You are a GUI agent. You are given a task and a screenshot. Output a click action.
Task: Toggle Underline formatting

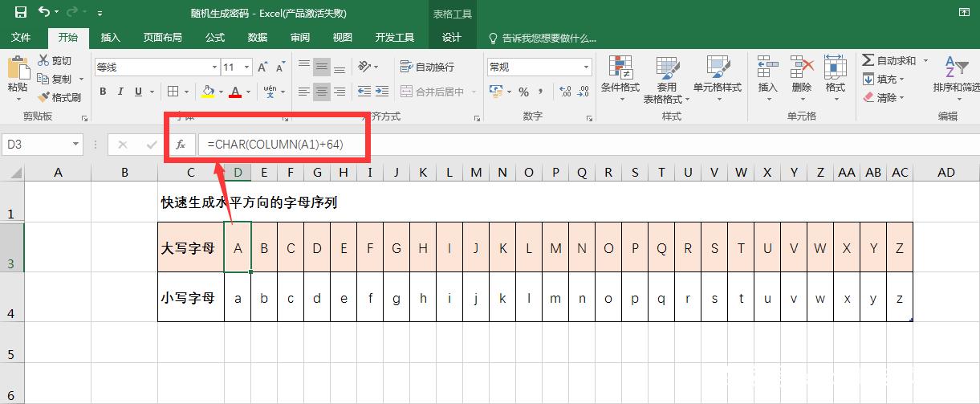pyautogui.click(x=138, y=92)
